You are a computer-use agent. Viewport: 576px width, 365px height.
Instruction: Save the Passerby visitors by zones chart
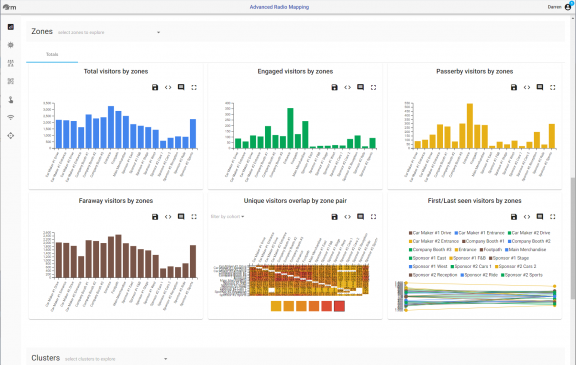click(x=514, y=87)
